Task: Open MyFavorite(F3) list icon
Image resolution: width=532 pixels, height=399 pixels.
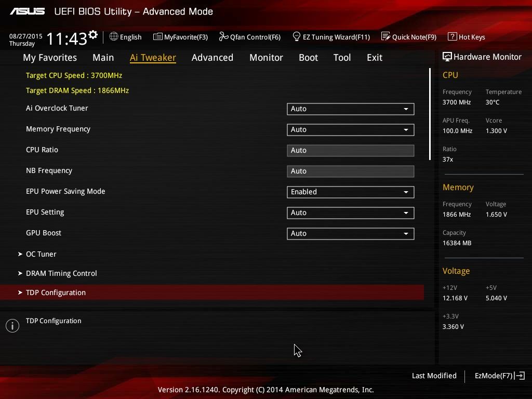Action: point(157,37)
